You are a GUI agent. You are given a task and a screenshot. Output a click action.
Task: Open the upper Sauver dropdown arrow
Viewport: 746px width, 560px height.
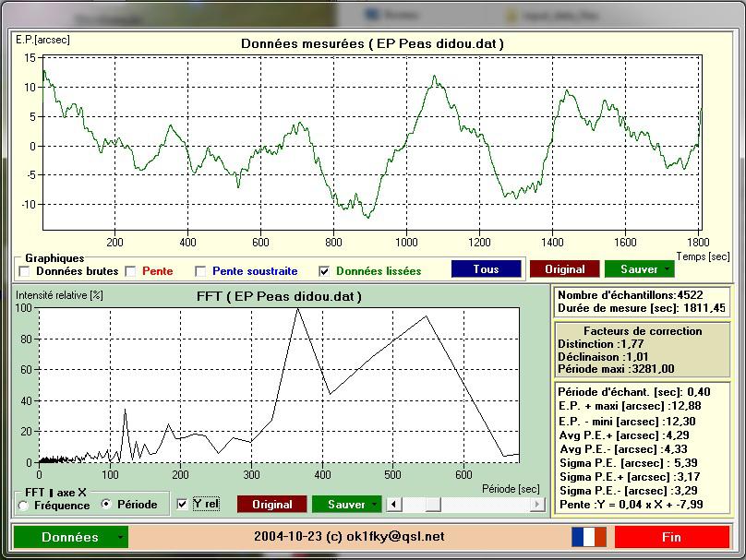pos(667,269)
